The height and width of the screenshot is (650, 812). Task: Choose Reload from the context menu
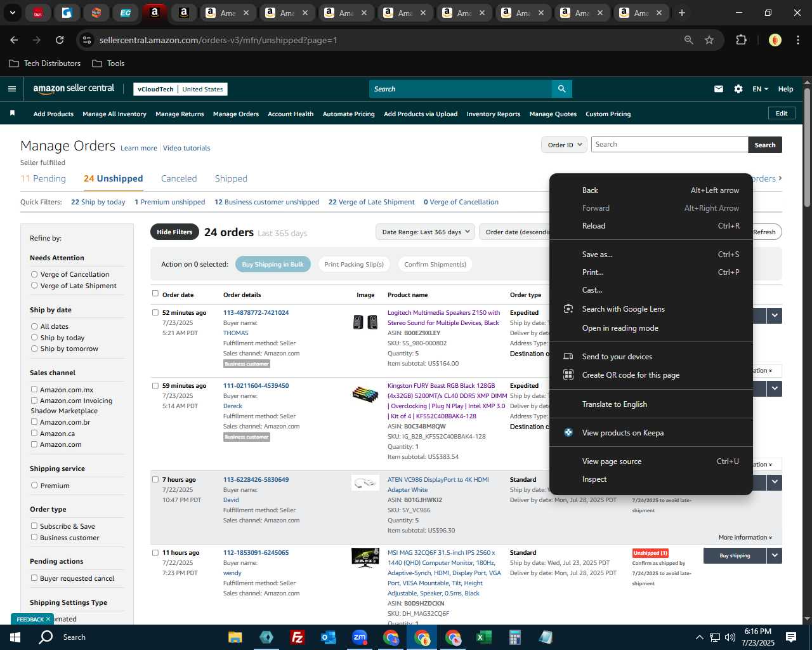point(651,226)
